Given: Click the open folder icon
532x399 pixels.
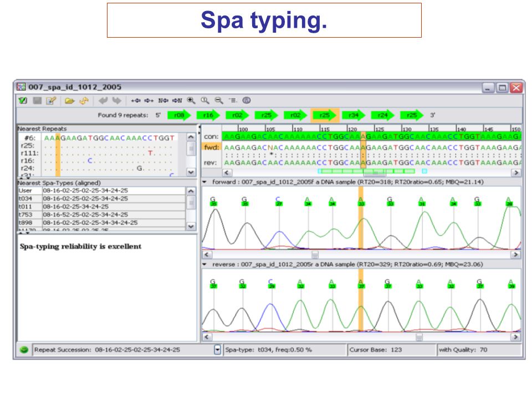Looking at the screenshot, I should (x=70, y=100).
